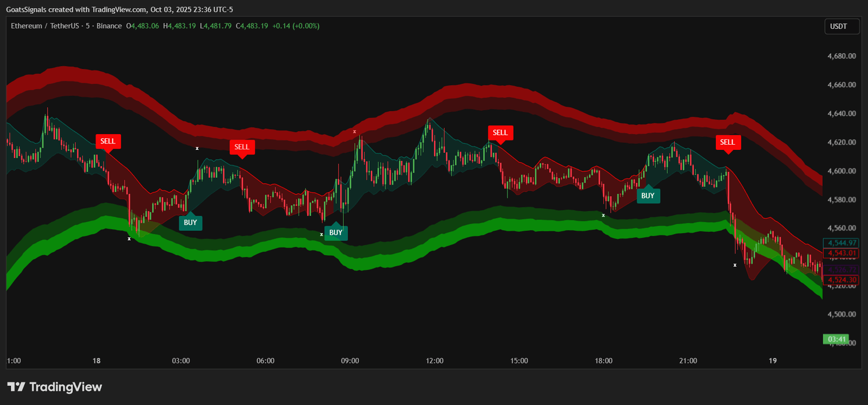Image resolution: width=868 pixels, height=405 pixels.
Task: Click the 4,560.00 price axis label
Action: point(842,229)
